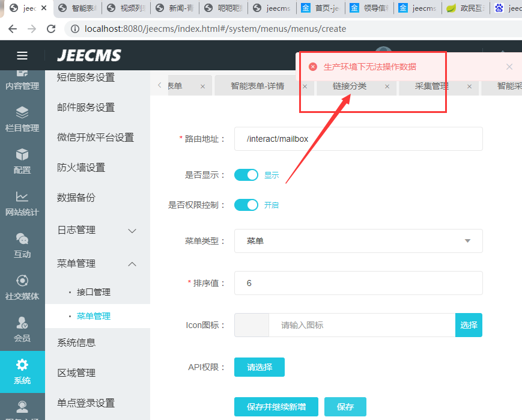Toggle the 是否显示 switch
The image size is (522, 420).
click(246, 175)
